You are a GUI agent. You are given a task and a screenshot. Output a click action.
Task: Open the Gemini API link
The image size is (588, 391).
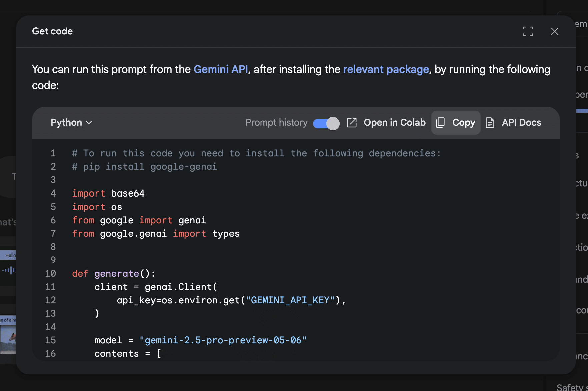coord(221,69)
